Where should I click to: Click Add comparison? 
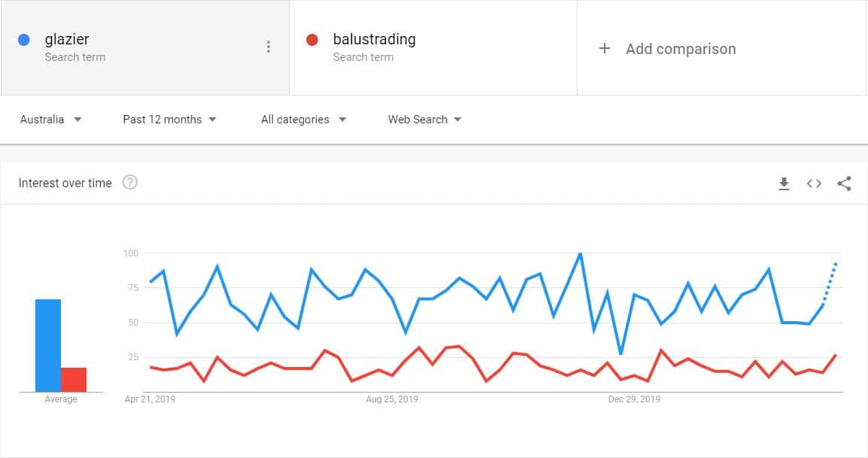tap(681, 49)
